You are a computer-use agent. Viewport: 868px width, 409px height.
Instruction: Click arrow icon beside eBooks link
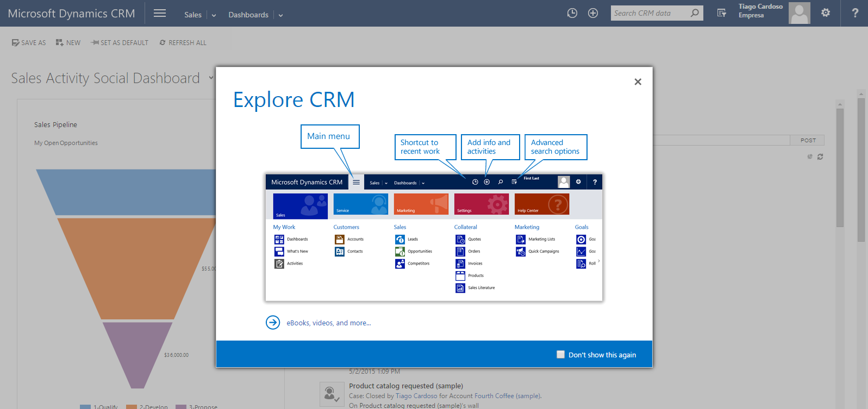(273, 323)
